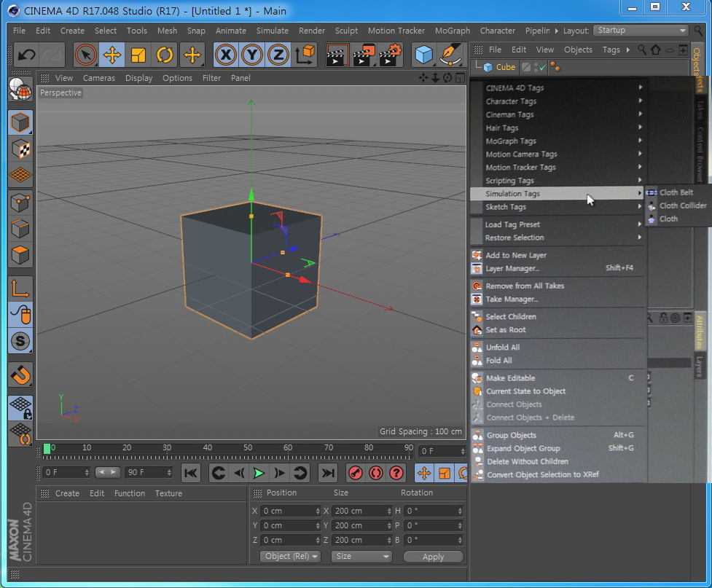Click Make Editable in context menu
The width and height of the screenshot is (712, 588).
[x=558, y=377]
